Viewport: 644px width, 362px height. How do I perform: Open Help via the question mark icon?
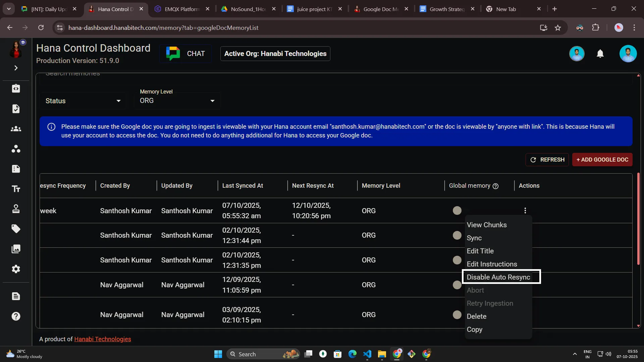(16, 316)
